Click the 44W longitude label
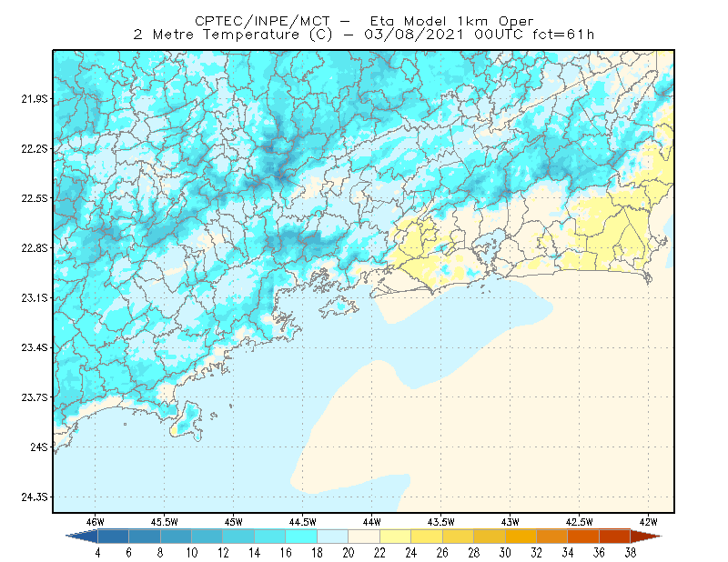Screen dimensions: 728x562 click(x=372, y=522)
